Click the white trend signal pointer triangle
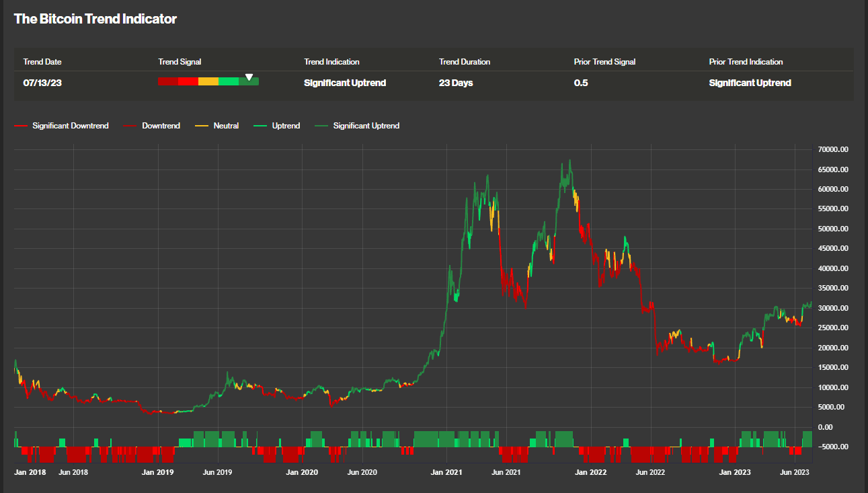The image size is (868, 493). coord(249,77)
